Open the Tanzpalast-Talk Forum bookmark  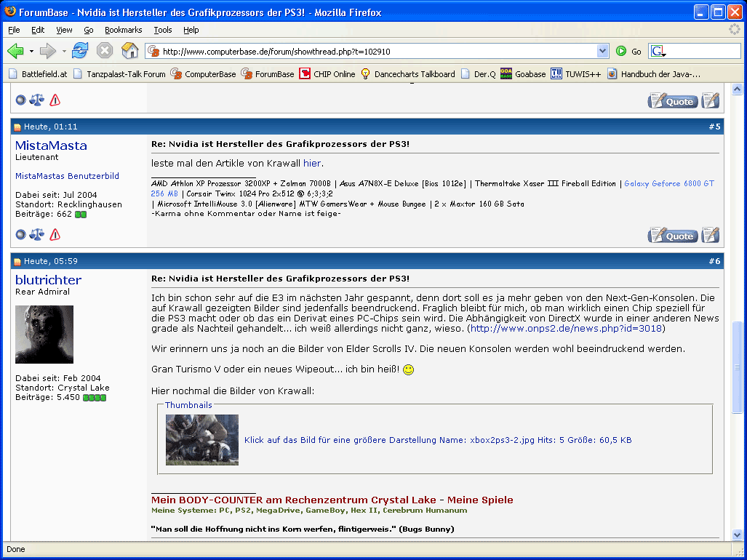pyautogui.click(x=119, y=73)
